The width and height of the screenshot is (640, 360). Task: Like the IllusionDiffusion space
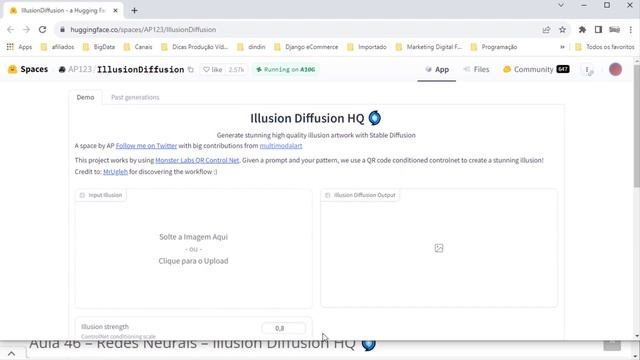[x=213, y=70]
